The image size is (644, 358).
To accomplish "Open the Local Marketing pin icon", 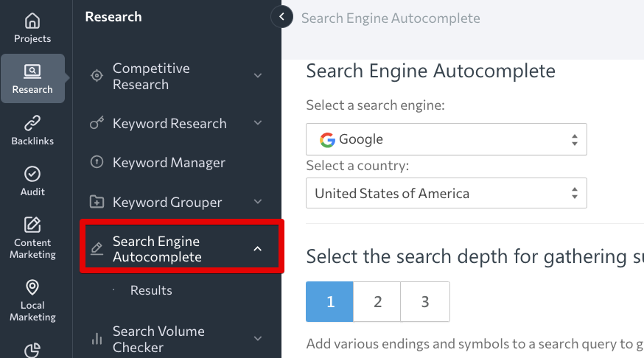I will coord(32,287).
